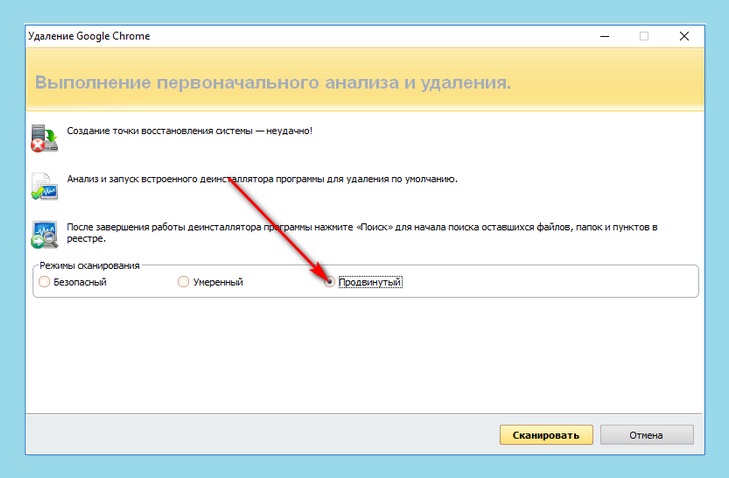Click the system restore point failed icon

click(45, 138)
